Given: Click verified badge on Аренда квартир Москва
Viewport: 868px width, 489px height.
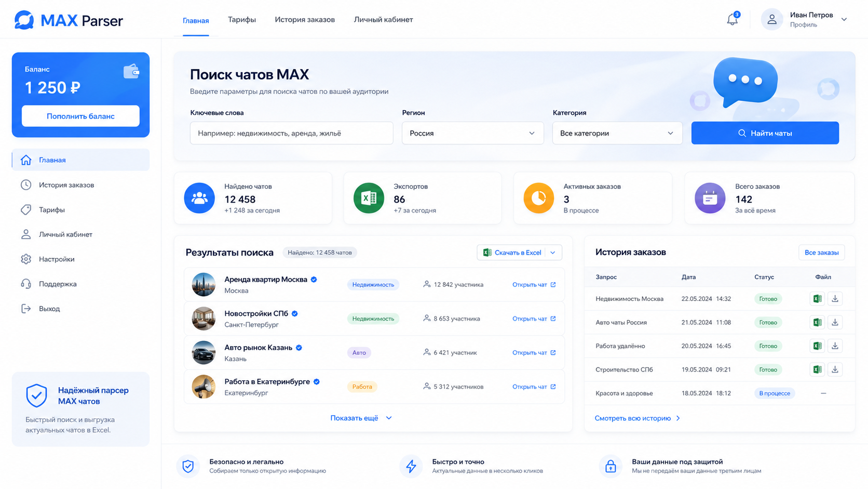Looking at the screenshot, I should (314, 280).
